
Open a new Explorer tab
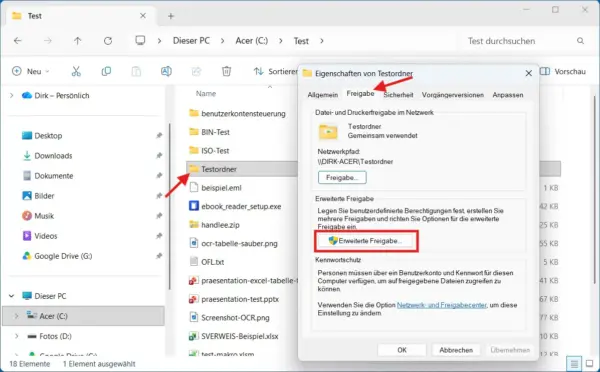(x=171, y=16)
